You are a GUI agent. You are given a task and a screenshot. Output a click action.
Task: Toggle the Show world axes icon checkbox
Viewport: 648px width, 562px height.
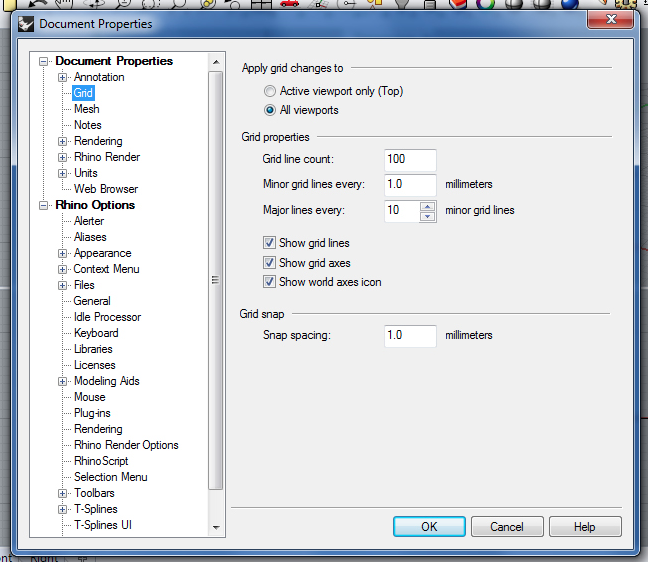tap(269, 282)
